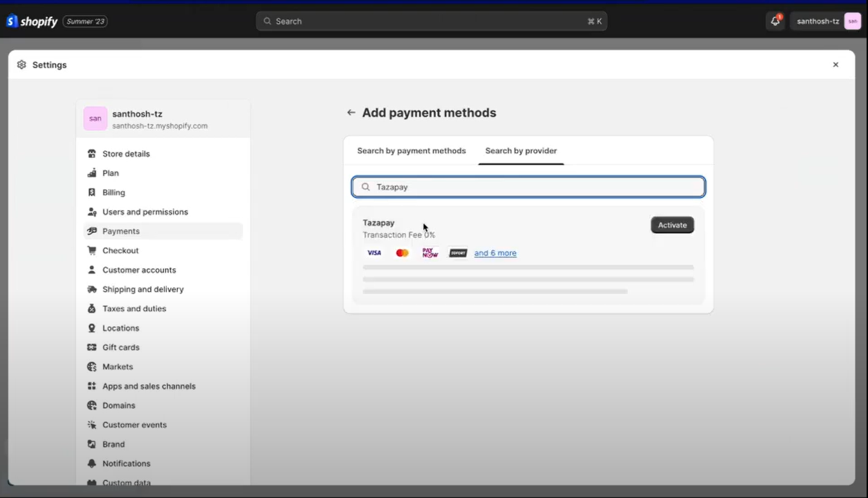
Task: Click the santhosh-tz store card in sidebar
Action: click(163, 119)
